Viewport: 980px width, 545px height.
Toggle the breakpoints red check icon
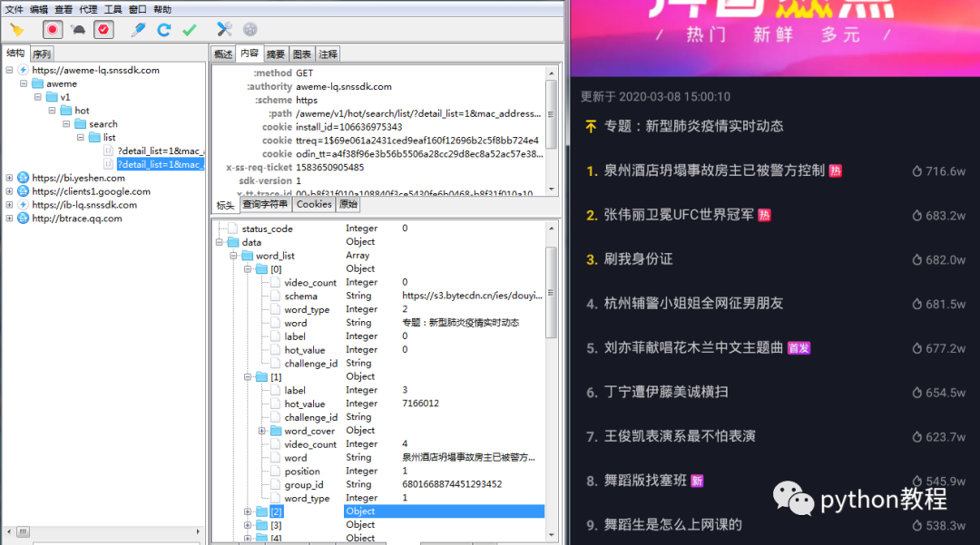click(103, 29)
